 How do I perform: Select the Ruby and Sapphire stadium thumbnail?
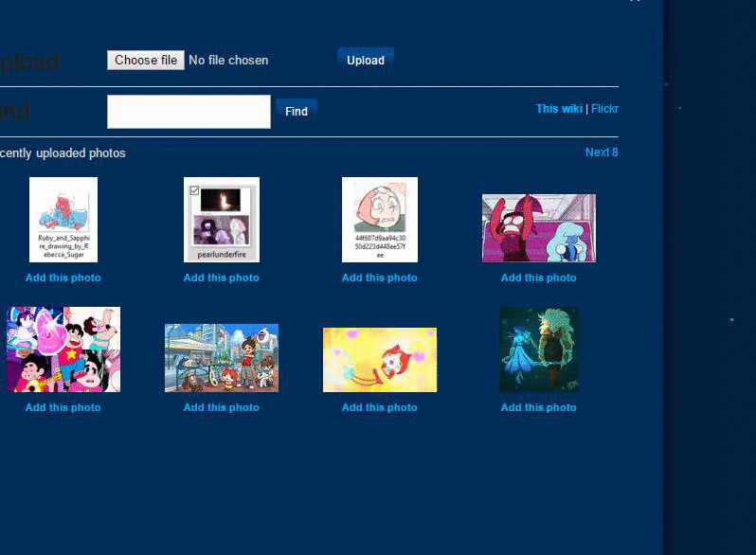[538, 228]
